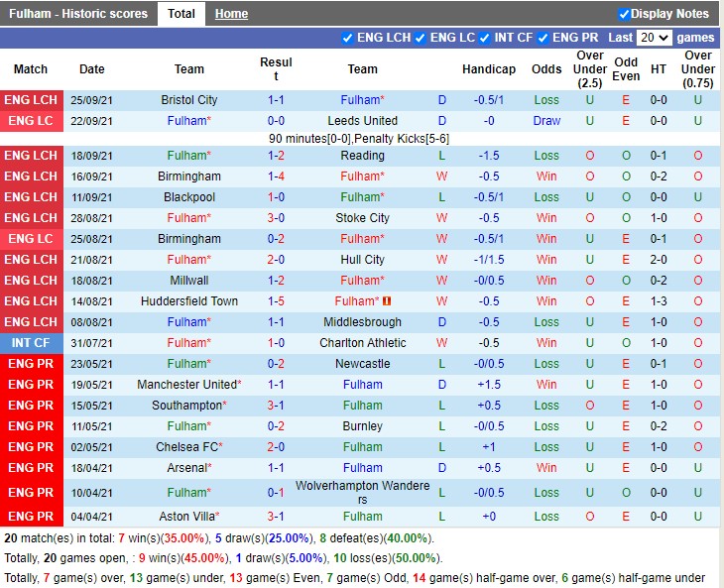This screenshot has height=588, width=724.
Task: Click the ENG LC label for 22/09/21 match
Action: (31, 121)
